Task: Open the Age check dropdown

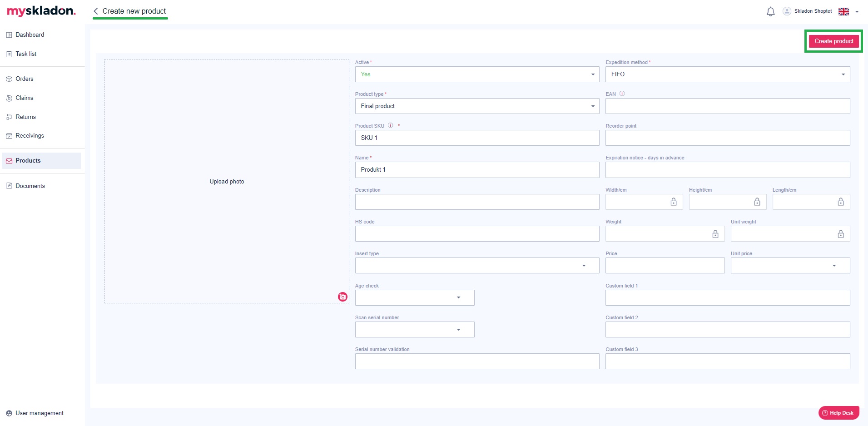Action: point(415,298)
